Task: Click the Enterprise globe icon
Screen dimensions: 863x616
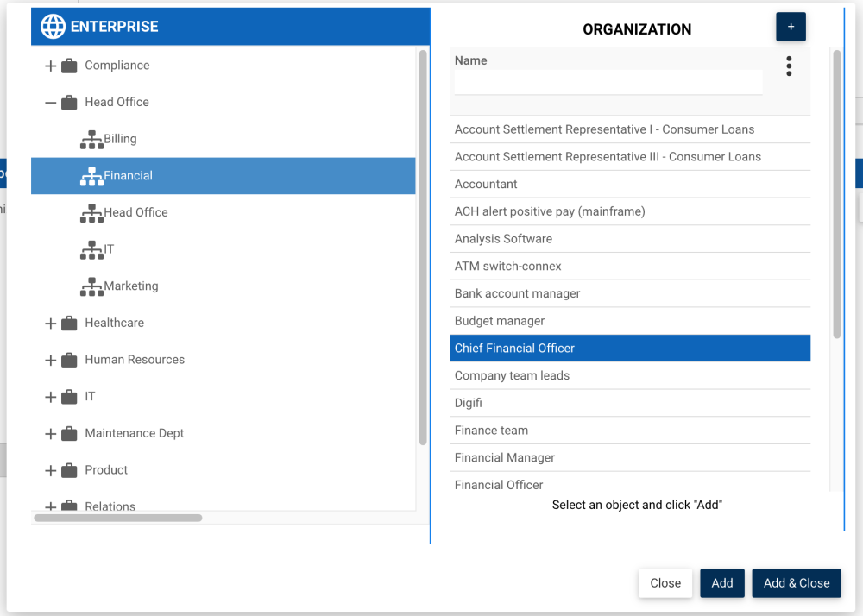Action: (54, 27)
